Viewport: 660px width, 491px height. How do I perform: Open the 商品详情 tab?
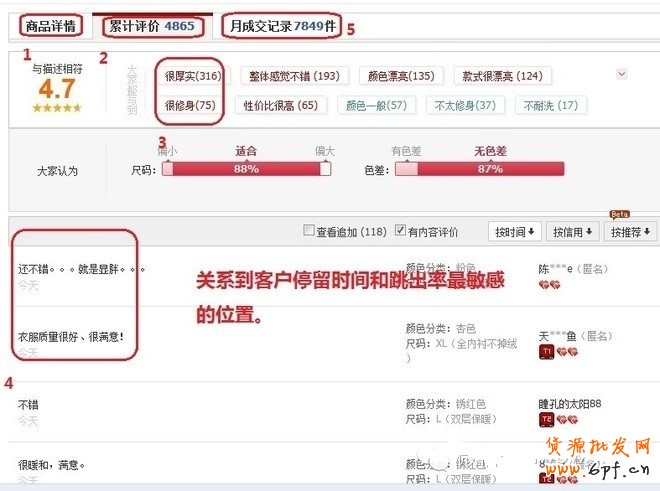coord(51,26)
